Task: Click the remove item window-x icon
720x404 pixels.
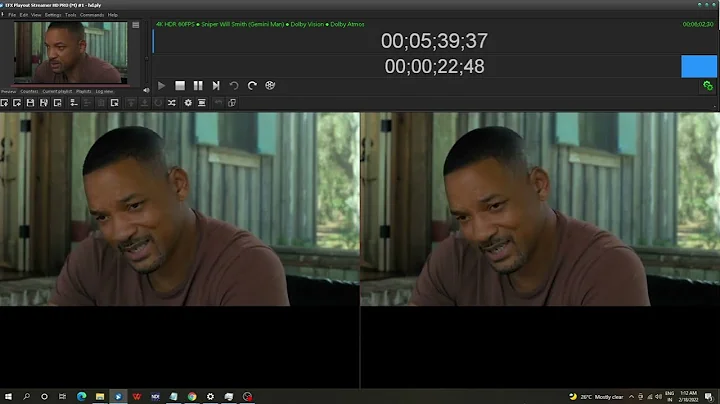Action: (114, 103)
